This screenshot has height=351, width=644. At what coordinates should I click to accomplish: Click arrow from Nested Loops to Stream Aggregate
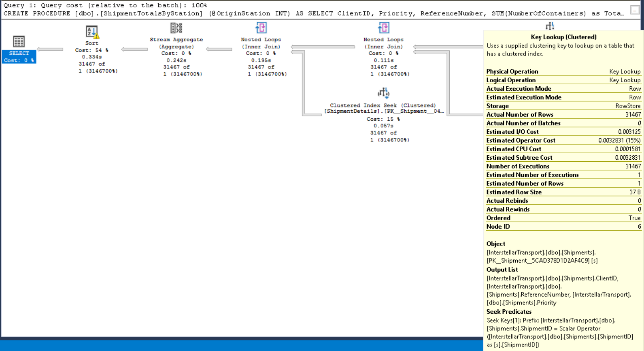[x=219, y=49]
